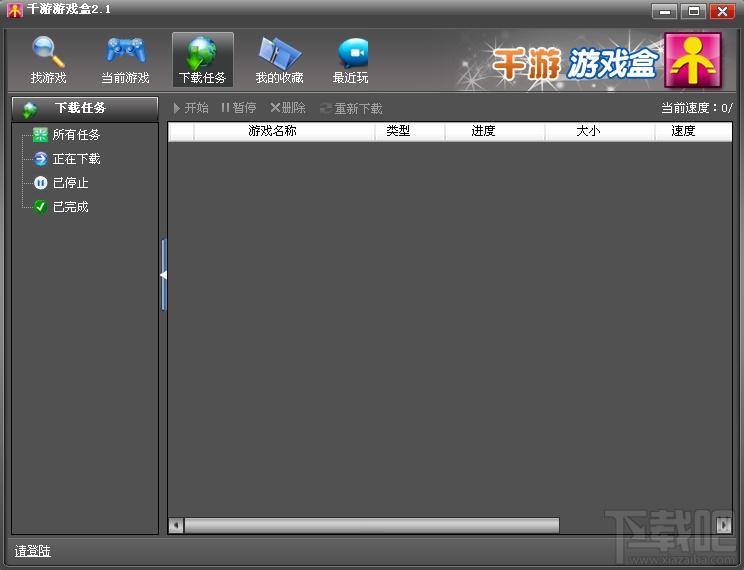
Task: Click the 删除 delete button
Action: click(x=288, y=108)
